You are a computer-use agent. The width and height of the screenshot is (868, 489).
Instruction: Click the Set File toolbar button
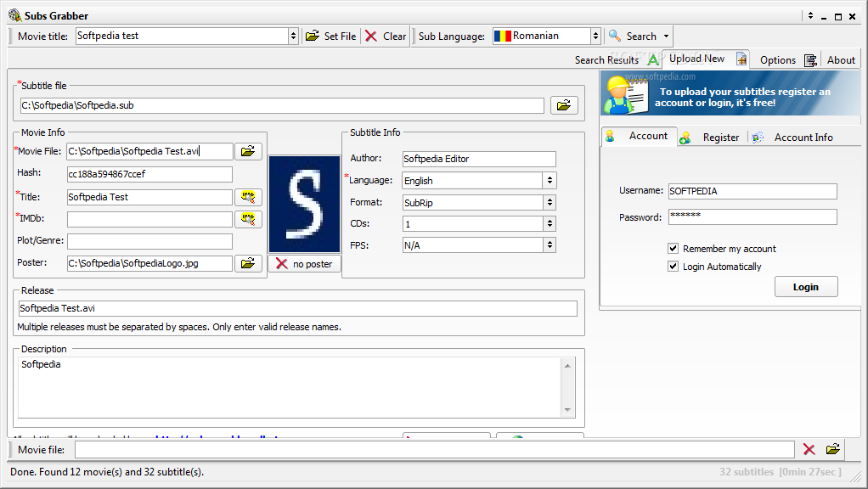pos(331,36)
